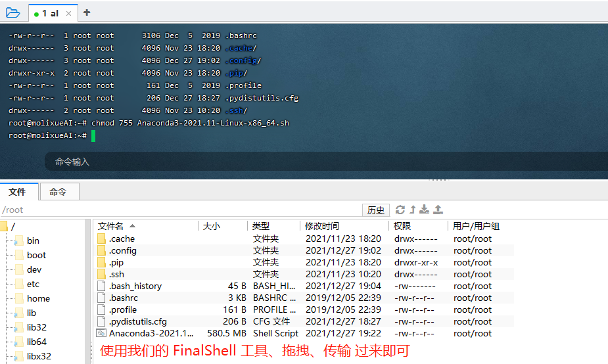Click the .profile file icon
Viewport: 608px width, 364px height.
[x=101, y=309]
